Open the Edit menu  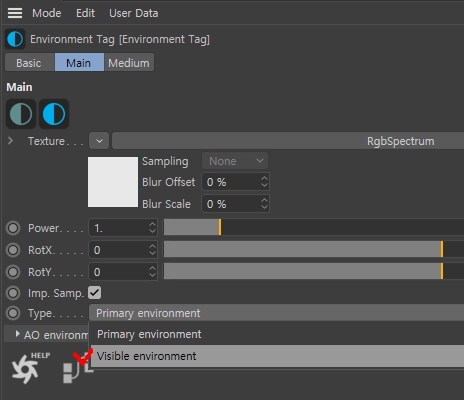[x=85, y=13]
